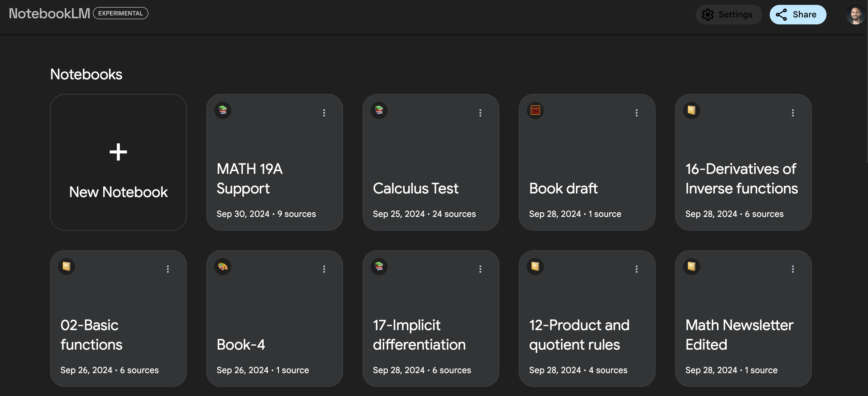Click the gear icon for Settings
The width and height of the screenshot is (868, 396).
coord(707,14)
